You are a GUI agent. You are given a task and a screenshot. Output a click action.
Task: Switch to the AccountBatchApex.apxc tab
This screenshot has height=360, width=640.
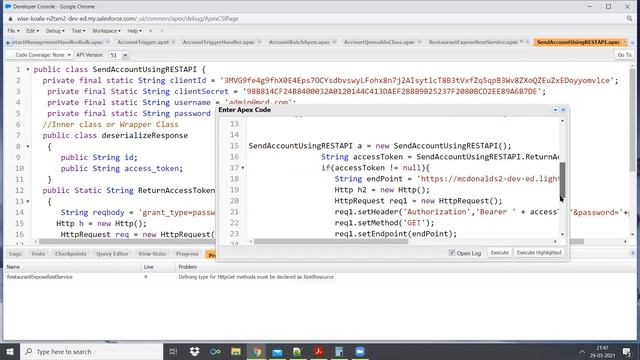coord(299,42)
